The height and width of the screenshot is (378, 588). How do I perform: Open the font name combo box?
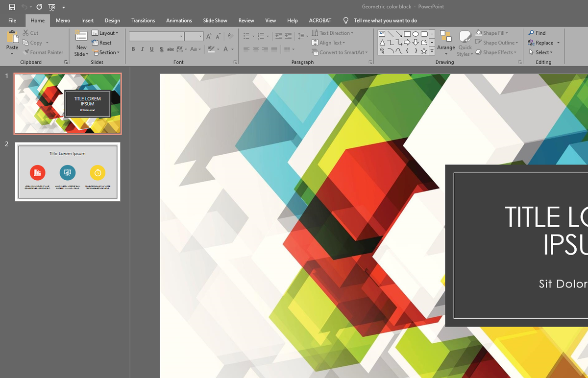[156, 36]
